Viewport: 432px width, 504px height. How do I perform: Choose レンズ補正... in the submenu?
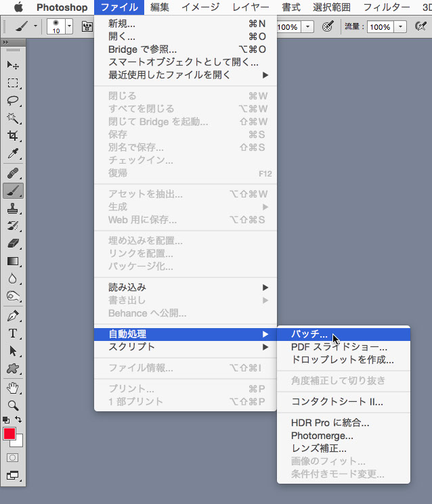click(343, 449)
